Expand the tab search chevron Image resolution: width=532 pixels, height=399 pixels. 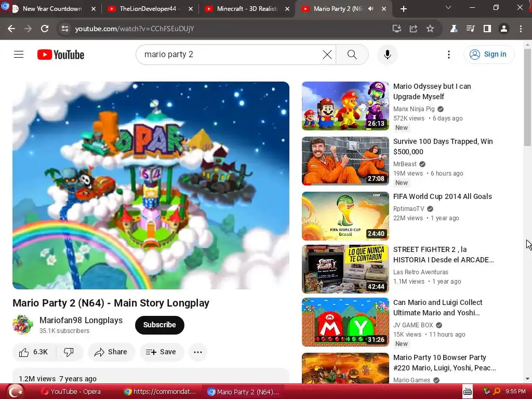tap(448, 7)
